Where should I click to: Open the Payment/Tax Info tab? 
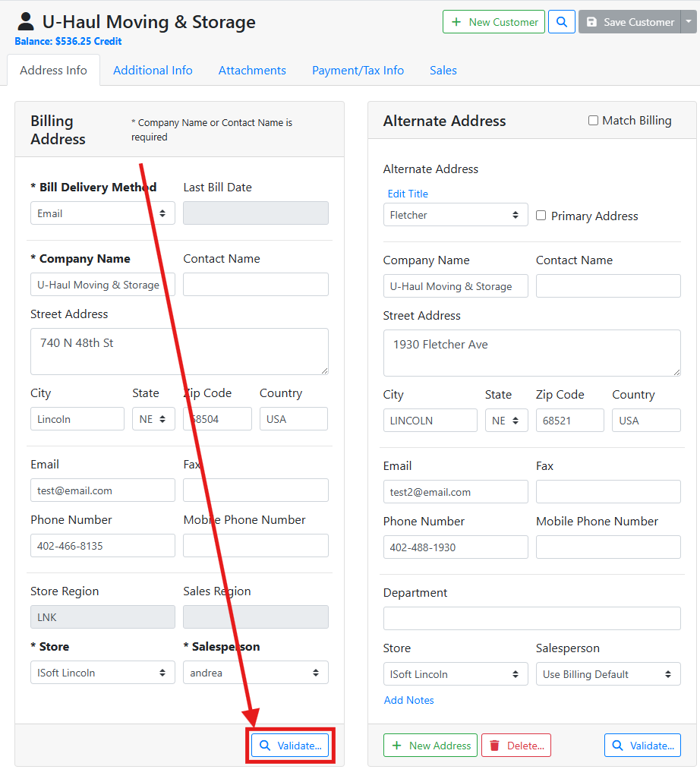(x=358, y=71)
